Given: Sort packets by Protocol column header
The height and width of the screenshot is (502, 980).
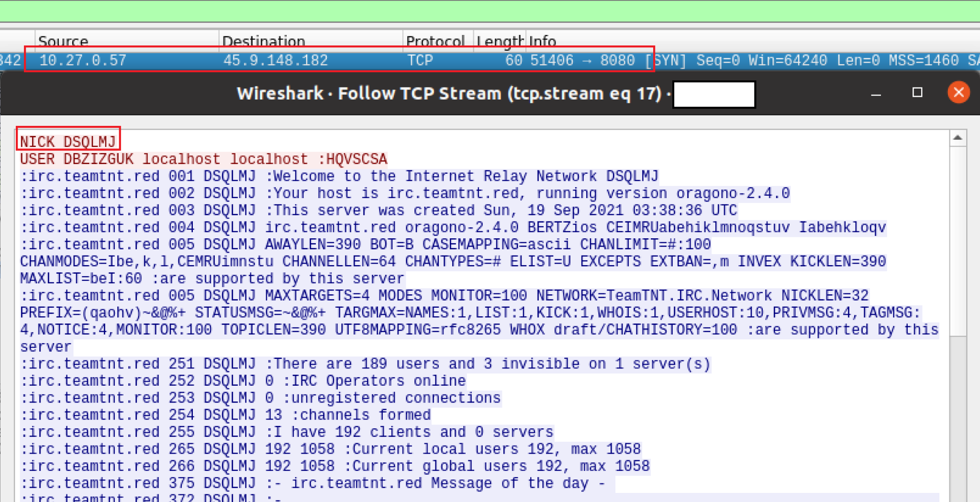Looking at the screenshot, I should tap(438, 41).
